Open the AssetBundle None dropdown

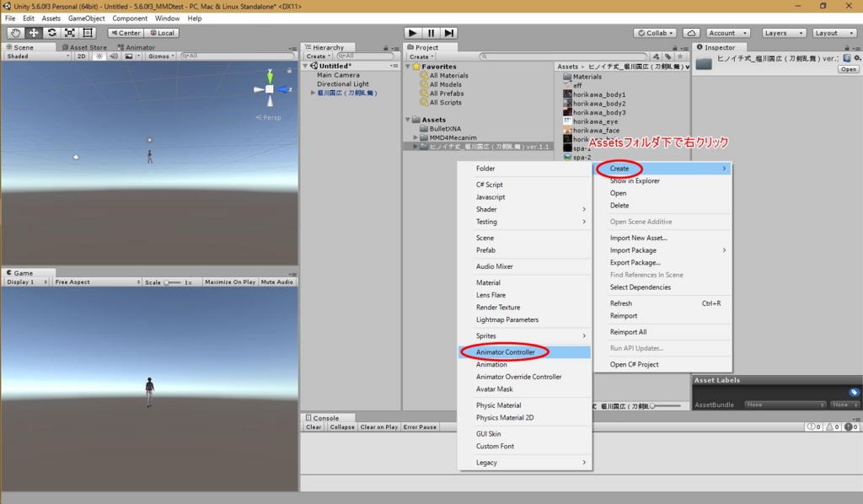(x=785, y=405)
